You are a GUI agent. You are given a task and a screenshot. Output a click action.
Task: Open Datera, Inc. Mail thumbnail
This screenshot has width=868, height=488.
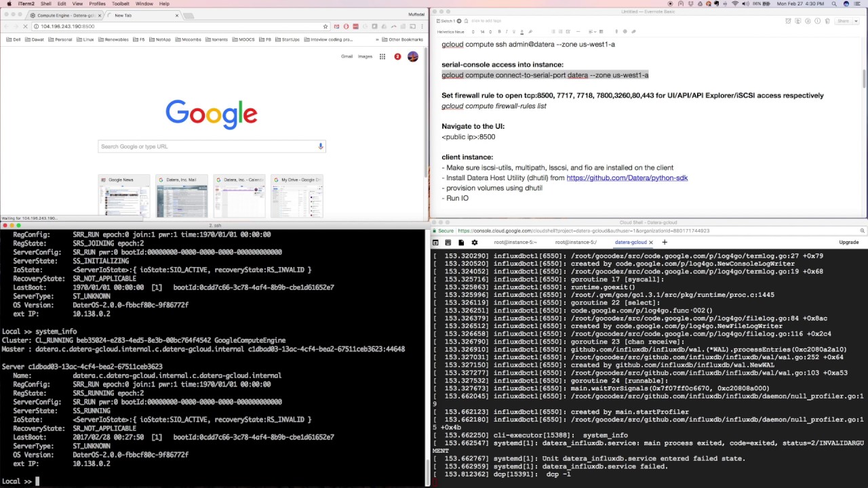pos(182,197)
